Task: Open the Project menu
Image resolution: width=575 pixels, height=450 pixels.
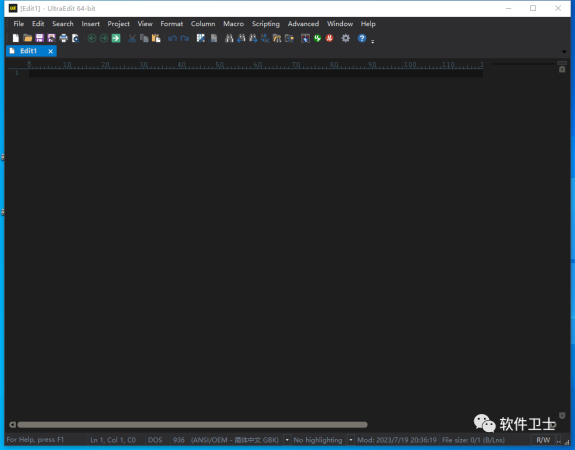Action: 118,24
